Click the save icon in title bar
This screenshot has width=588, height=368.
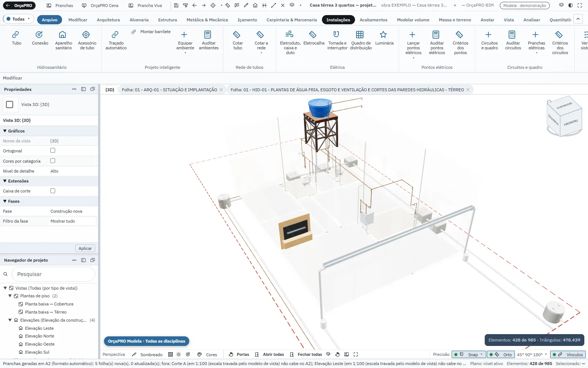tap(176, 6)
